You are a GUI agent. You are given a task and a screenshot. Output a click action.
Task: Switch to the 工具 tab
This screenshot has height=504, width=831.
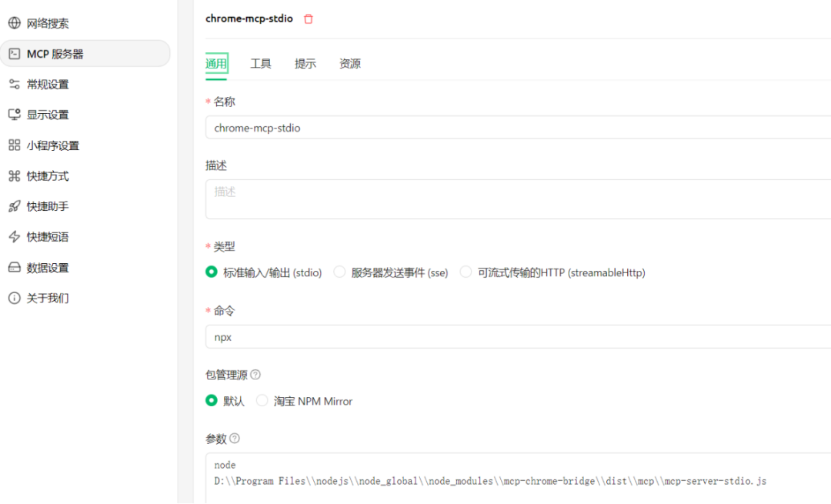261,64
